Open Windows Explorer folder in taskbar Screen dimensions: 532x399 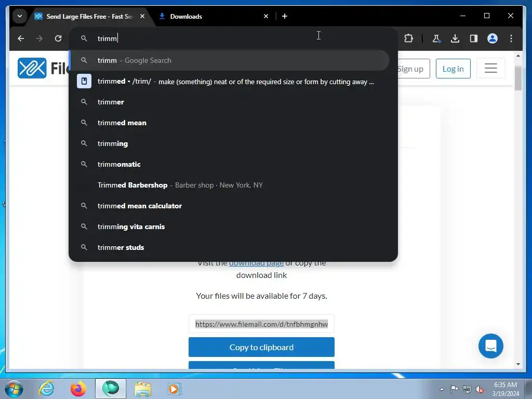tap(143, 389)
